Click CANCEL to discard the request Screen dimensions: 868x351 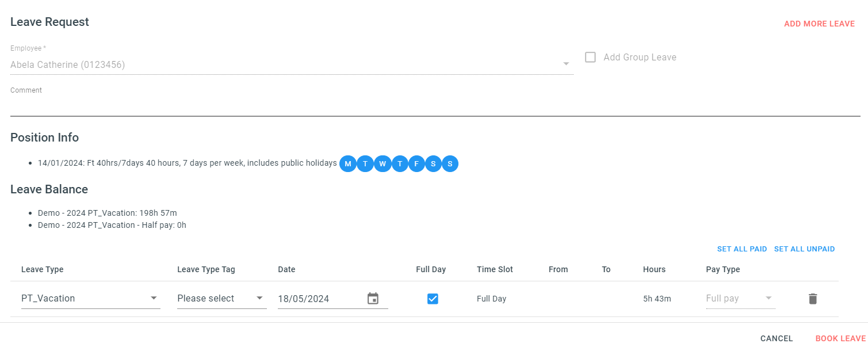tap(776, 338)
